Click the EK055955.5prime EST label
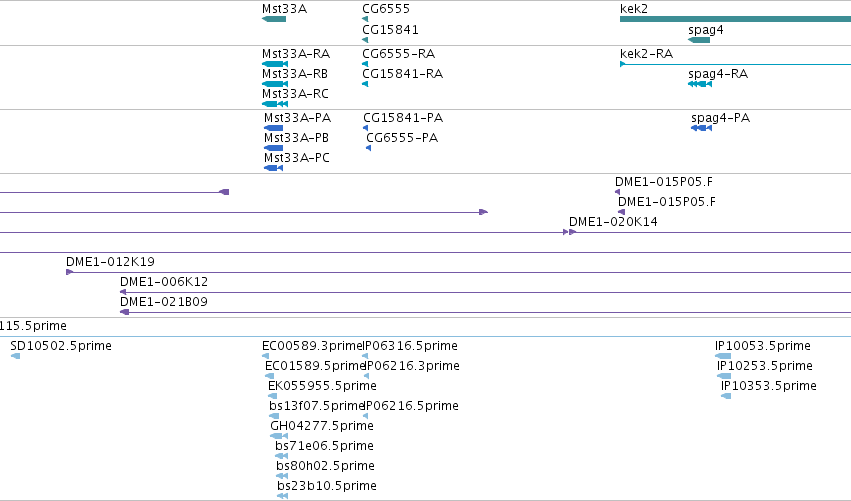 click(x=322, y=386)
